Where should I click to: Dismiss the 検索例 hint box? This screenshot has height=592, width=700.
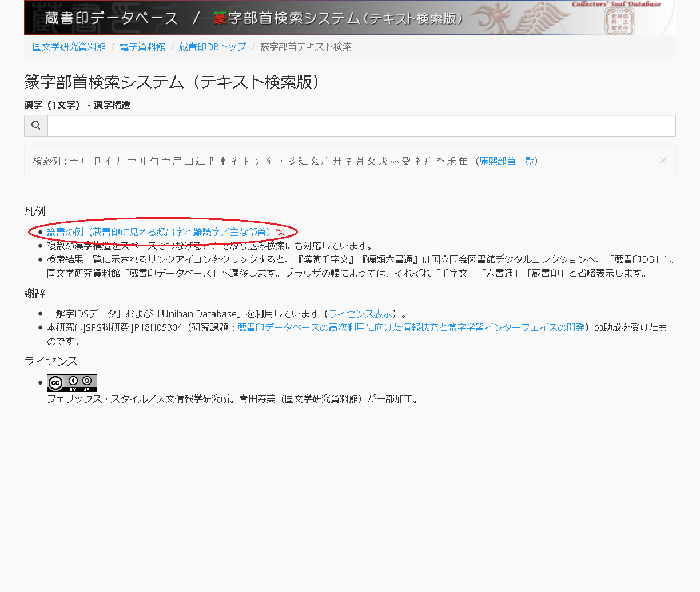(x=663, y=161)
